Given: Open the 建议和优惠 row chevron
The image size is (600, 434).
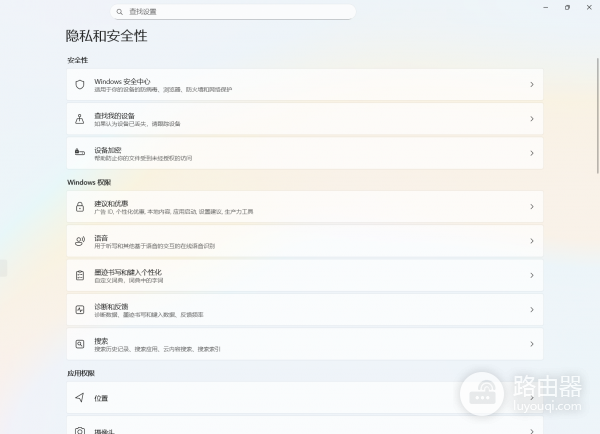Looking at the screenshot, I should [532, 207].
